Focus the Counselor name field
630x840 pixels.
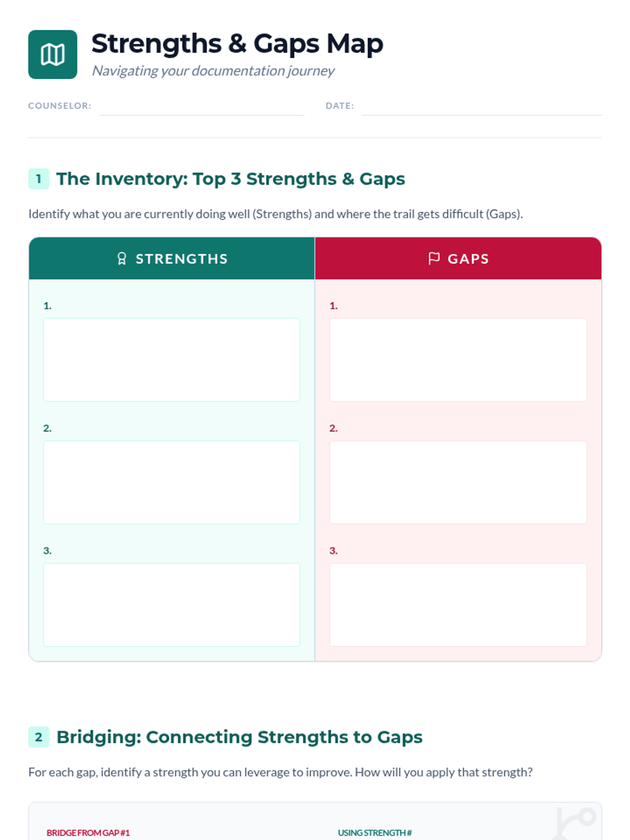202,107
